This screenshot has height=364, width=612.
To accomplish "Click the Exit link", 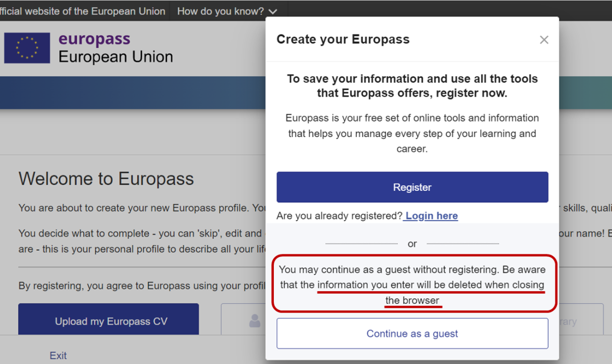I will 58,355.
